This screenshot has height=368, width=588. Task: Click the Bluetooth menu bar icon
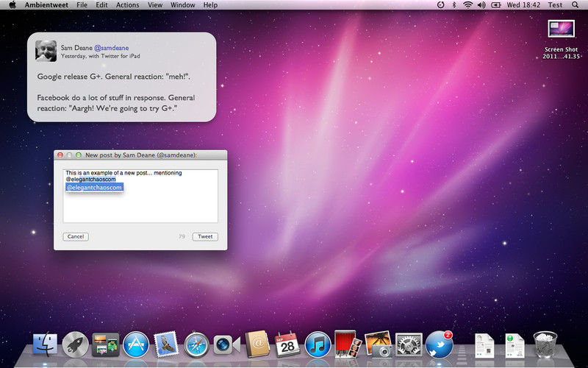(453, 5)
